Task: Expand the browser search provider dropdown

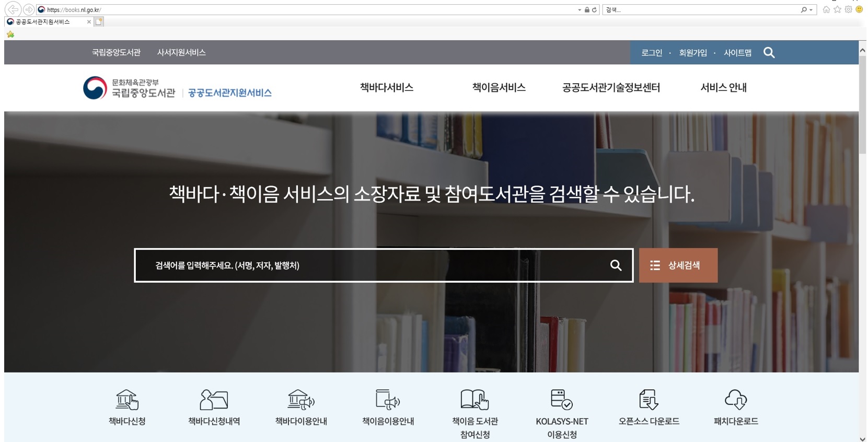Action: coord(811,10)
